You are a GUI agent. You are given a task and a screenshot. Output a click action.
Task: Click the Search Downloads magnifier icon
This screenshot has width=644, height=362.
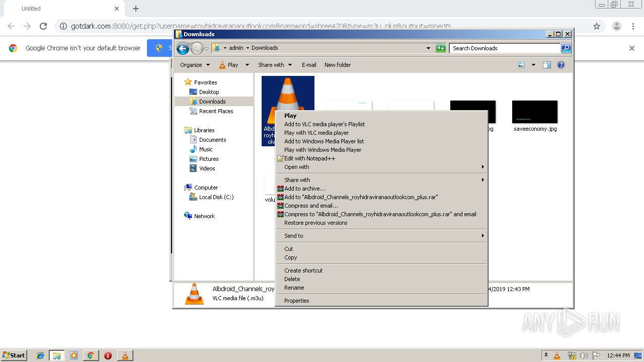[x=566, y=48]
